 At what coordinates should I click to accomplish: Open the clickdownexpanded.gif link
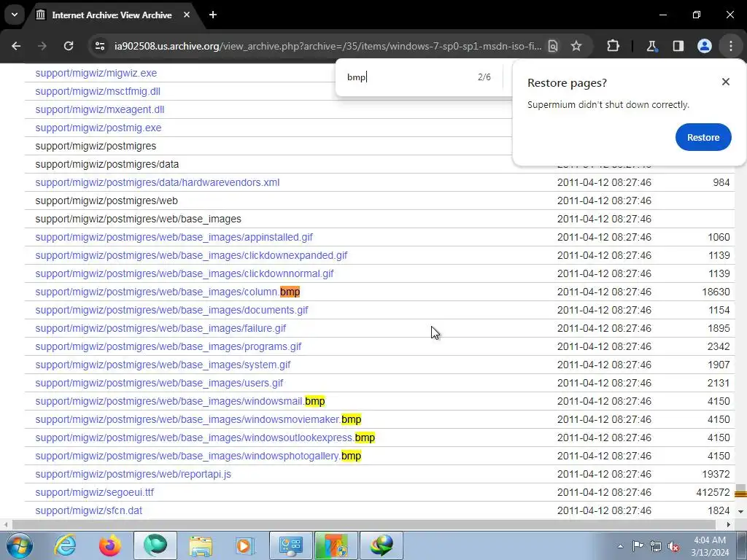(191, 255)
